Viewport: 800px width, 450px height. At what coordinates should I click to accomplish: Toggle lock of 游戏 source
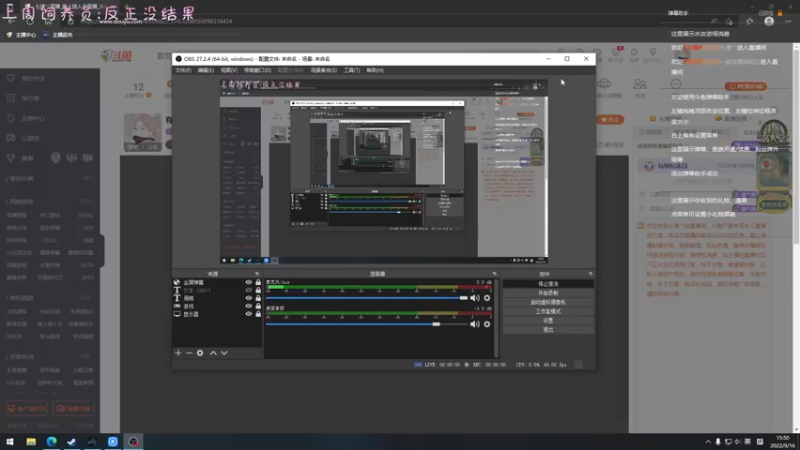point(258,306)
